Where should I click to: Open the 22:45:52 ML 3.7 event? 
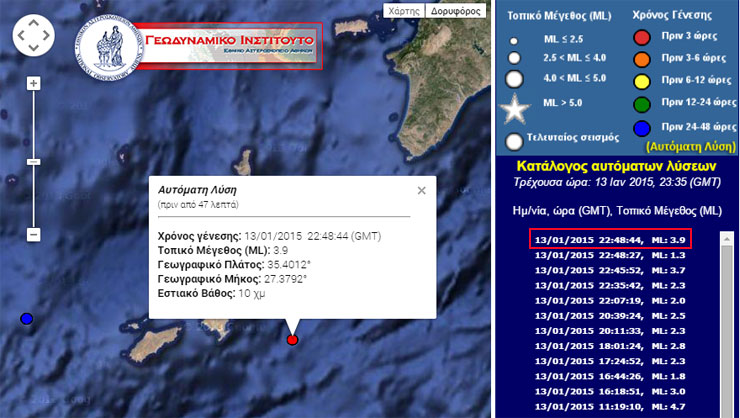(x=610, y=269)
